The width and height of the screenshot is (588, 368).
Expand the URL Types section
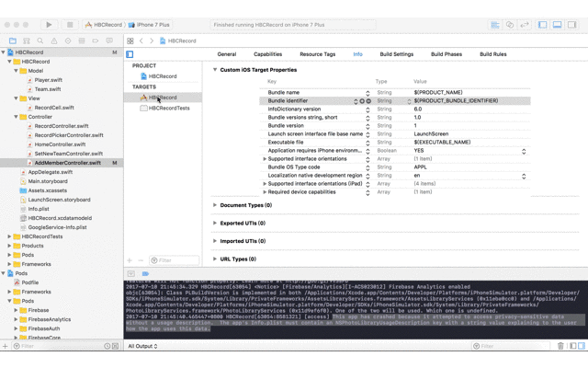215,259
